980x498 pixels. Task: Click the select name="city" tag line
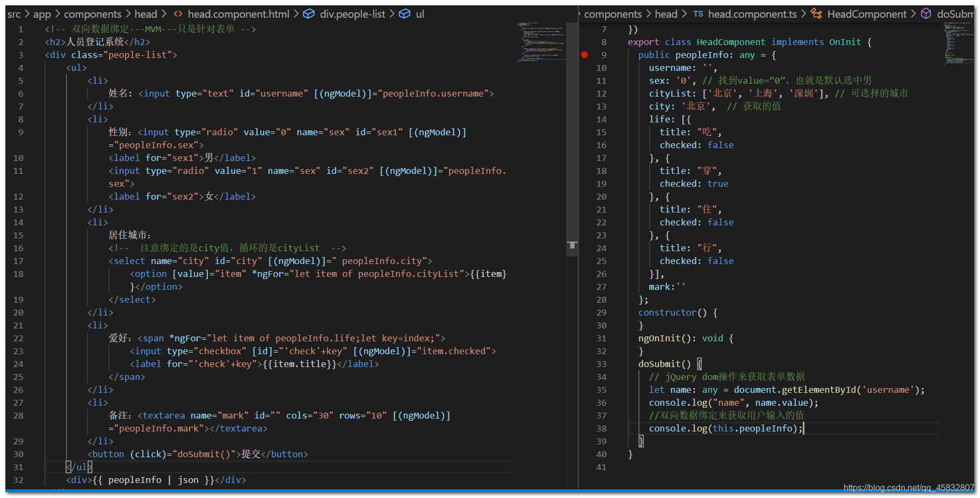click(270, 261)
